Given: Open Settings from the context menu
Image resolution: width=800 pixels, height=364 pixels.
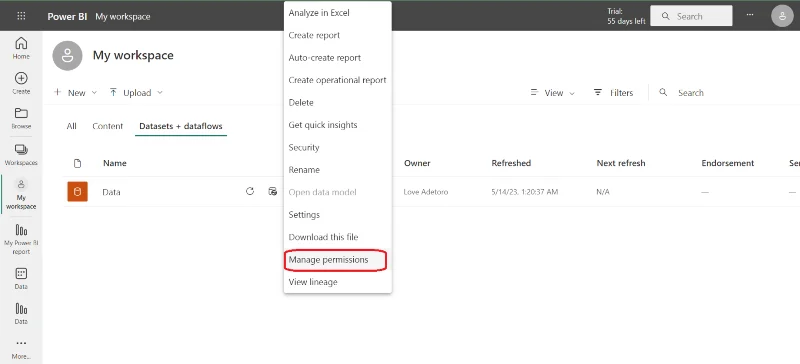Looking at the screenshot, I should coord(338,215).
